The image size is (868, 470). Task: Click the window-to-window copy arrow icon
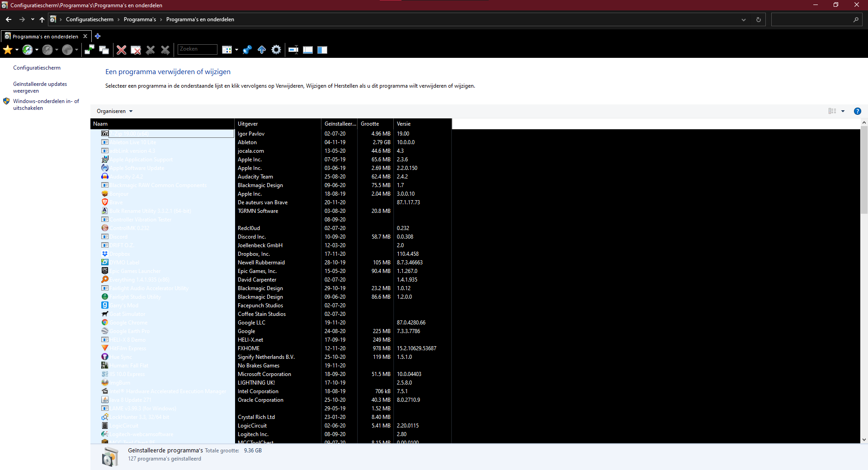tap(90, 50)
